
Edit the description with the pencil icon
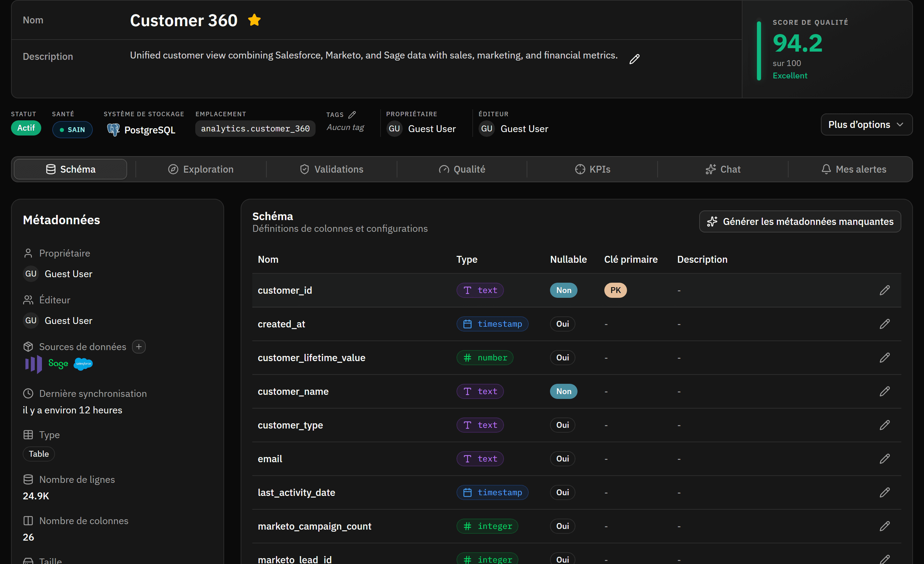coord(634,59)
